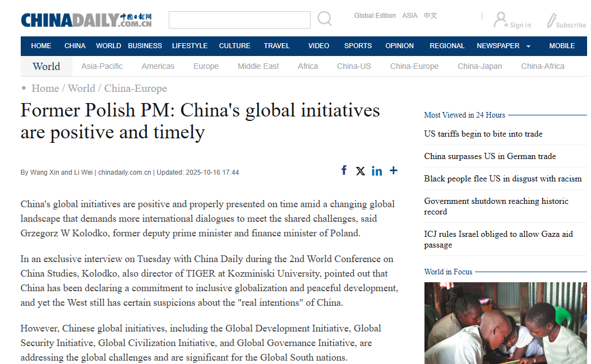
Task: Switch to the Global Edition
Action: pos(375,16)
